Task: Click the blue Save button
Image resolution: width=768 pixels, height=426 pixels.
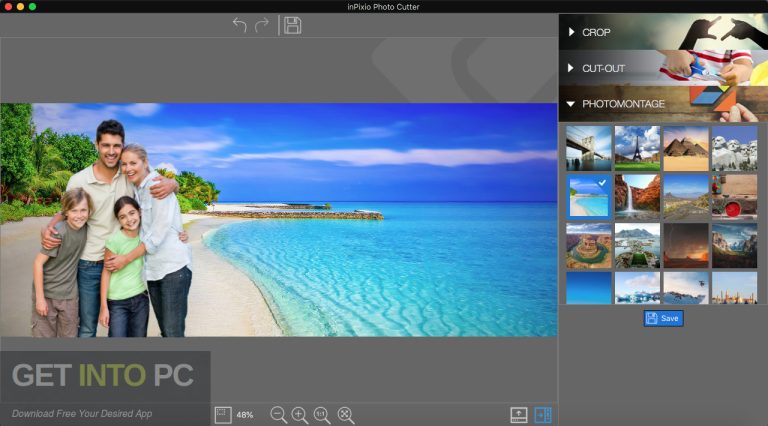Action: click(663, 318)
